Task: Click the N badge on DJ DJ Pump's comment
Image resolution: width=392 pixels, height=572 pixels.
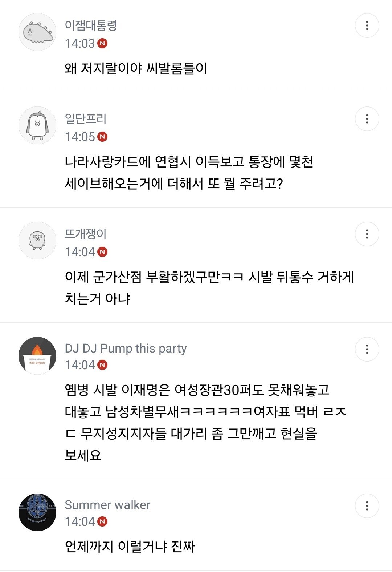Action: [103, 365]
